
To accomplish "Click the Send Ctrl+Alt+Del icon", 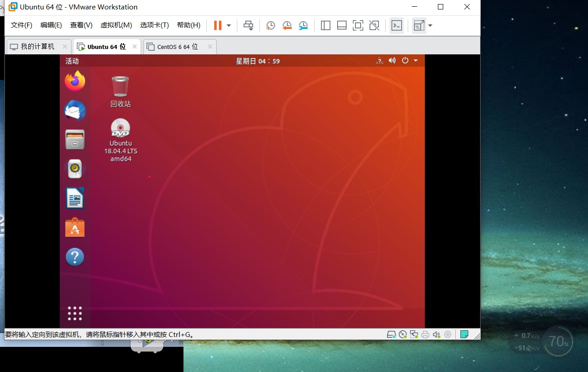I will (248, 26).
